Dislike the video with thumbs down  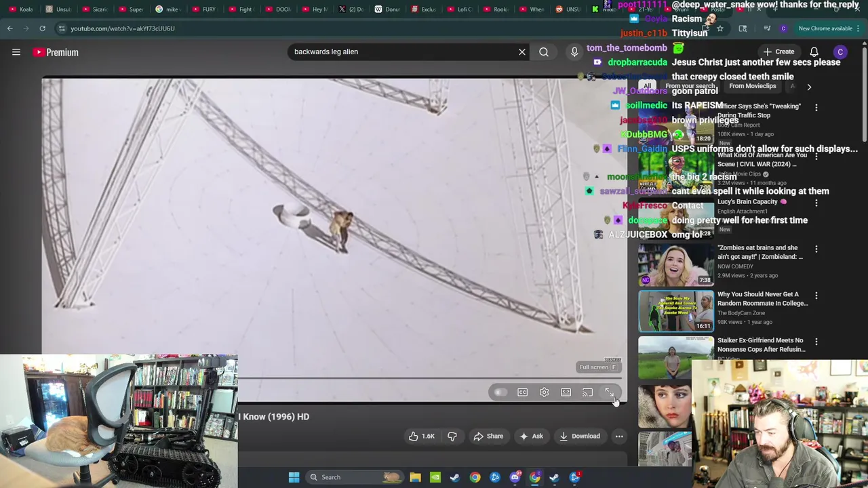coord(452,436)
